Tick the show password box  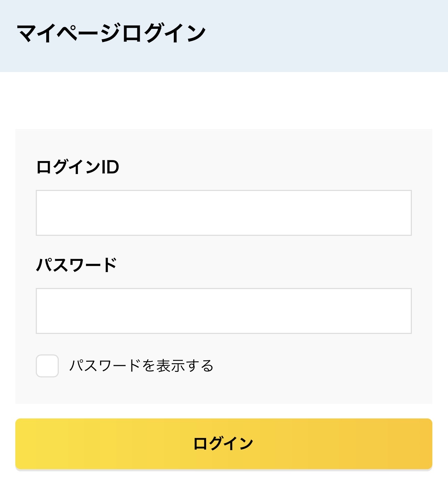pyautogui.click(x=47, y=366)
